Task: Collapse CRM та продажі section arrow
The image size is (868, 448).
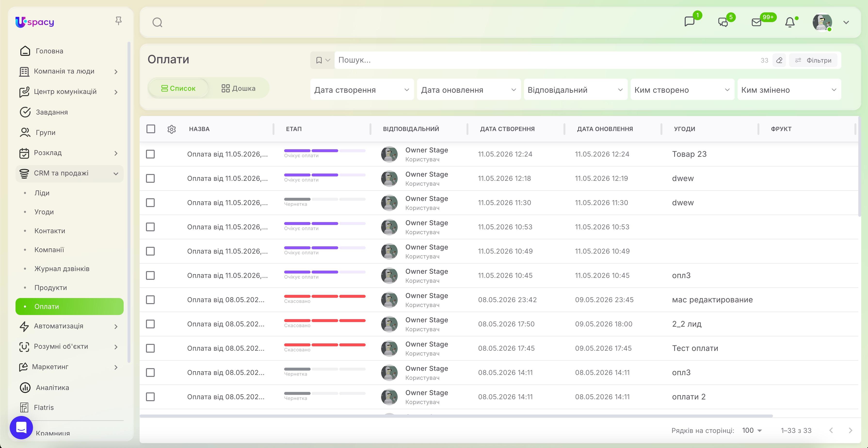Action: 116,174
